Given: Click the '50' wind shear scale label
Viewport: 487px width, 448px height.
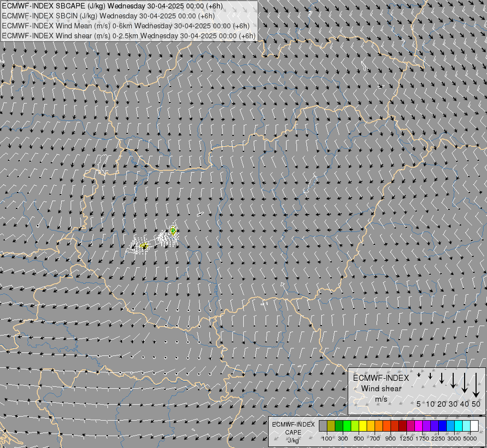Looking at the screenshot, I should pyautogui.click(x=476, y=404).
